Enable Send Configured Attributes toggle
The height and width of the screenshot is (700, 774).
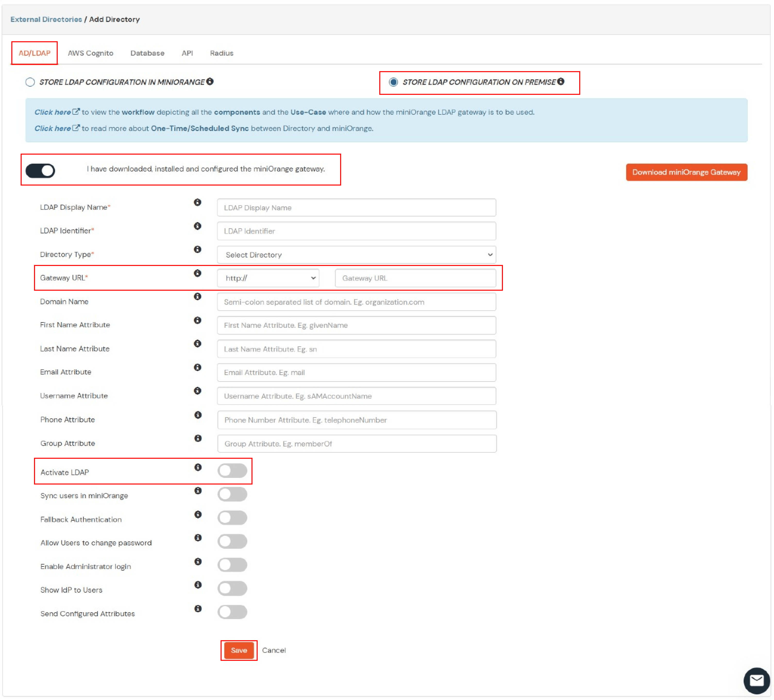tap(232, 612)
